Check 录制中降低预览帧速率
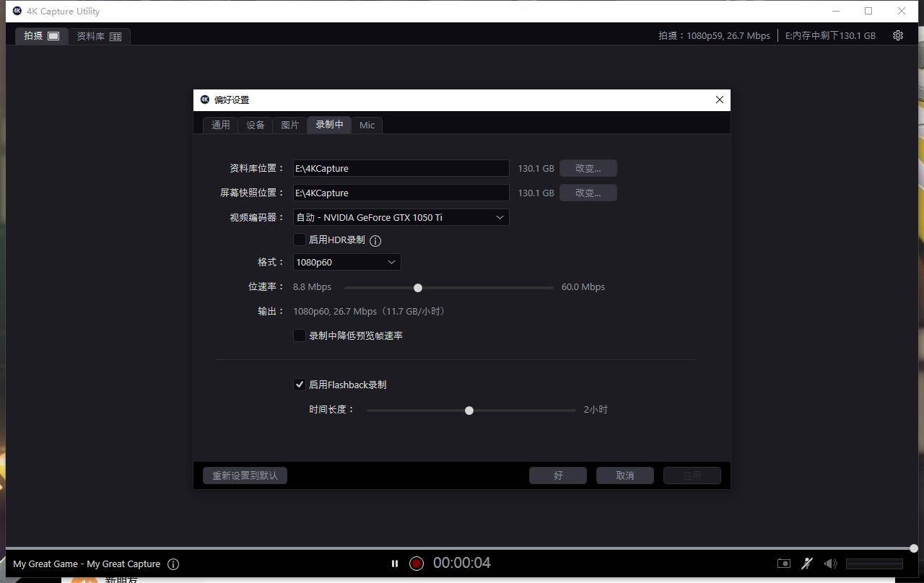924x583 pixels. point(300,336)
